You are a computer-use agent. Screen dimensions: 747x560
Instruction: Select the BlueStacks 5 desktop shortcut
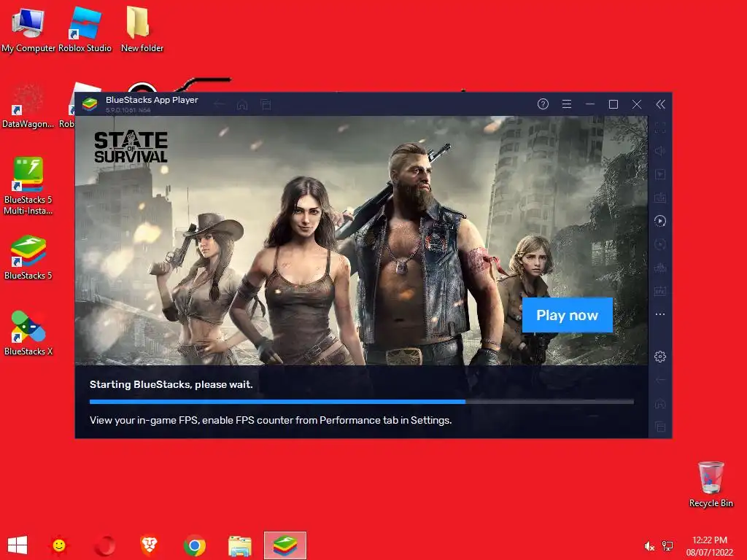pos(28,257)
